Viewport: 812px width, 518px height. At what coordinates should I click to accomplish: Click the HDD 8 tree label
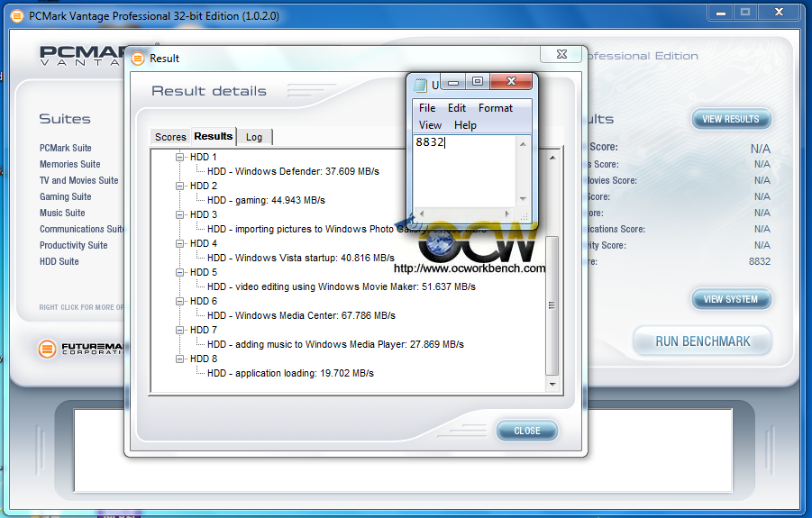[204, 359]
